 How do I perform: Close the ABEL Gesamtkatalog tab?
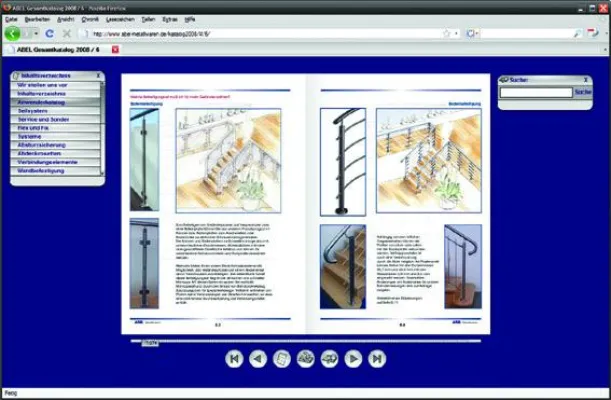pyautogui.click(x=115, y=49)
